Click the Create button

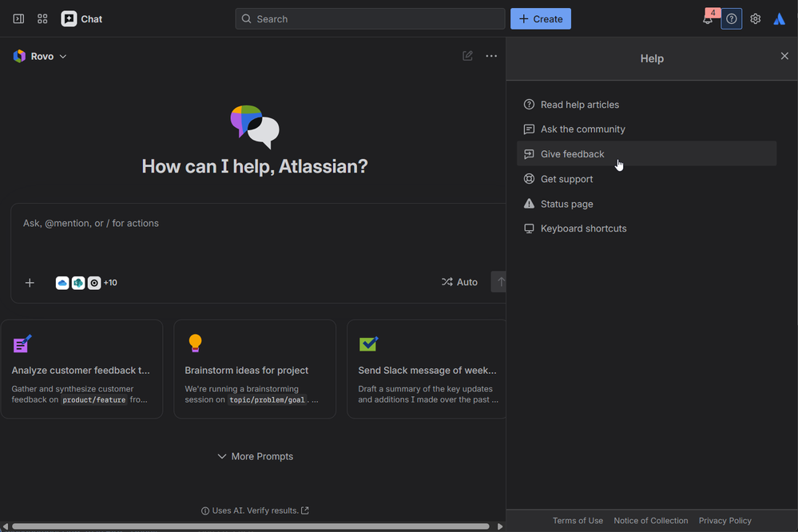tap(541, 19)
